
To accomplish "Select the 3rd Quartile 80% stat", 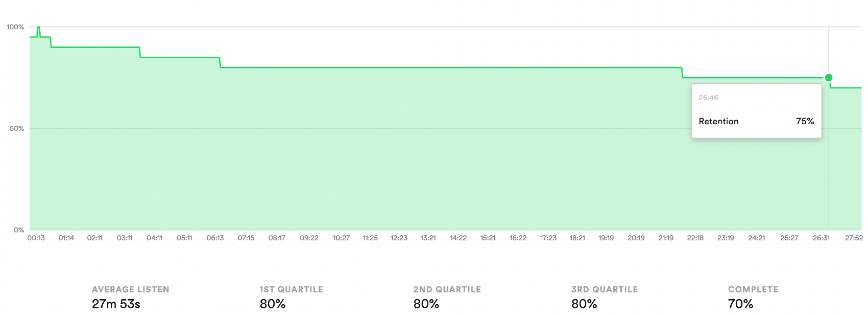I will point(605,297).
